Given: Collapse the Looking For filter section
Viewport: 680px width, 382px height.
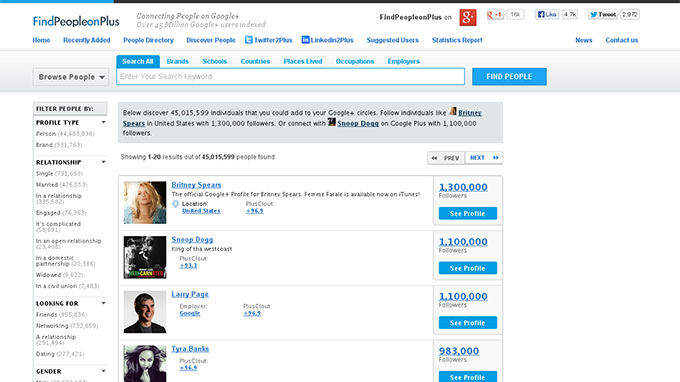Looking at the screenshot, I should (104, 304).
